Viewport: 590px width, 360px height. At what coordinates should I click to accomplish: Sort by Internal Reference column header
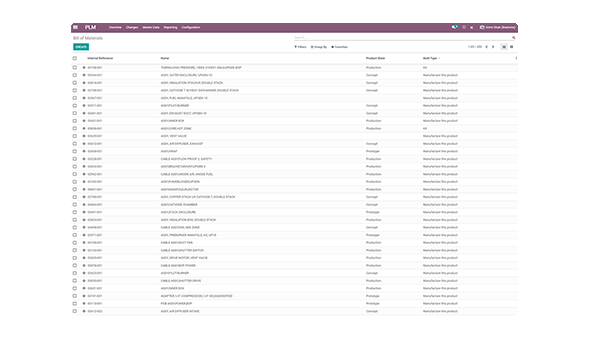coord(100,58)
